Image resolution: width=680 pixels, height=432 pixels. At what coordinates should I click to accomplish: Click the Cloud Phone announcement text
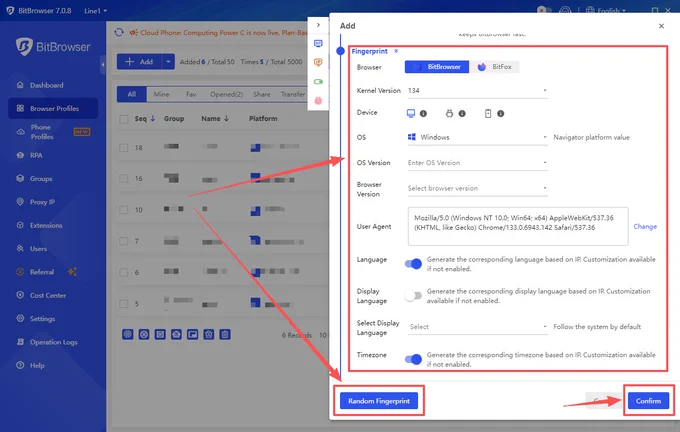[223, 33]
